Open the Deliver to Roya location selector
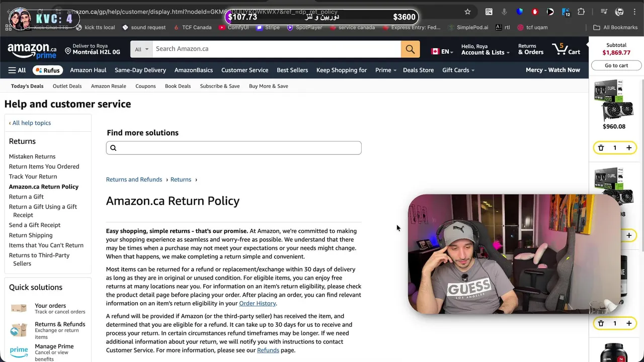 click(93, 49)
